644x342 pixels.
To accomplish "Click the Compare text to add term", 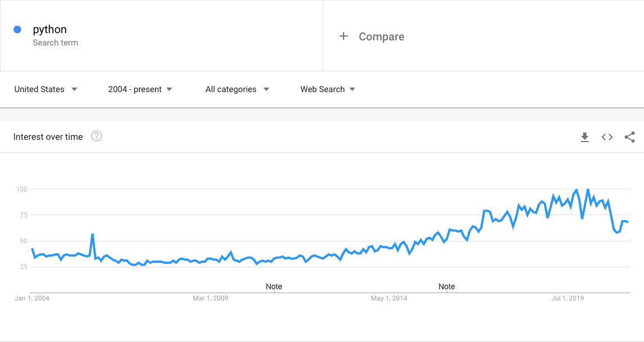I will coord(382,37).
